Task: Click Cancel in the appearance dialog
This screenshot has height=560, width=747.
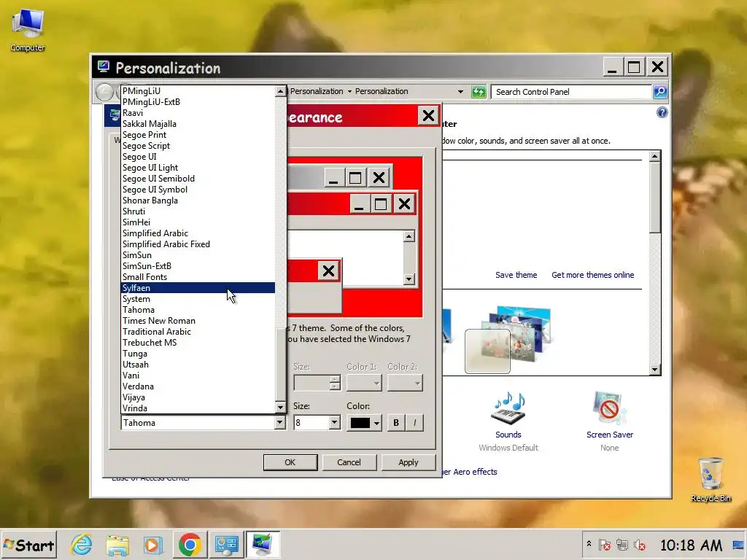Action: pos(349,462)
